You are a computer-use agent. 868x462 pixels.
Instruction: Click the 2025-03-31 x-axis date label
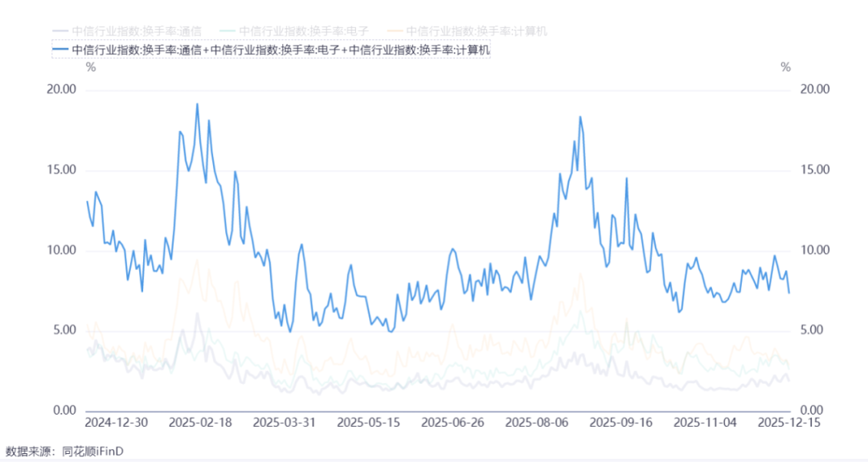pos(285,423)
